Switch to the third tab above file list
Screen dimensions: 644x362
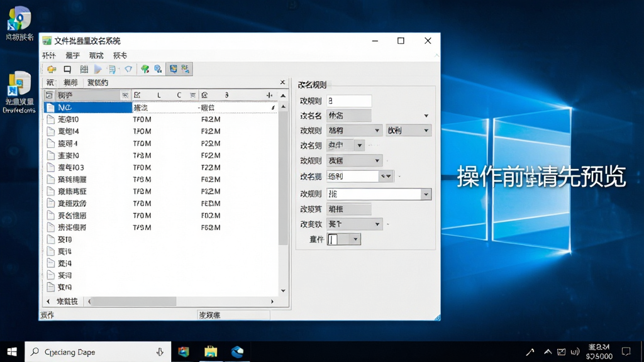pyautogui.click(x=97, y=82)
